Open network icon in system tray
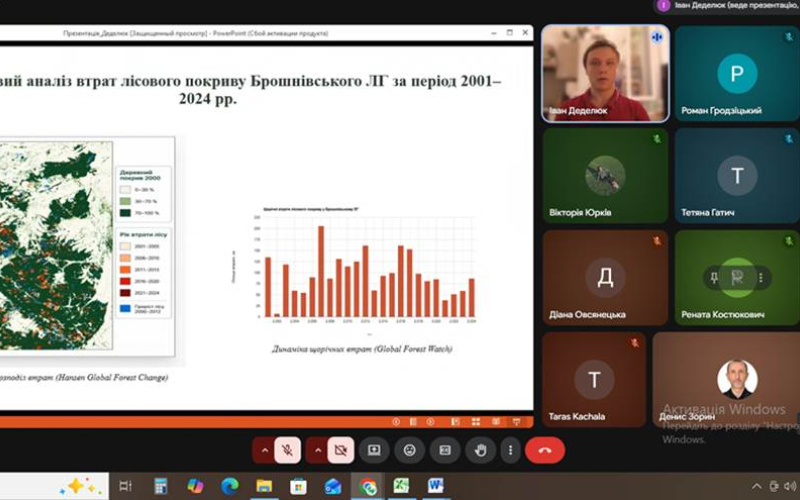 (774, 486)
